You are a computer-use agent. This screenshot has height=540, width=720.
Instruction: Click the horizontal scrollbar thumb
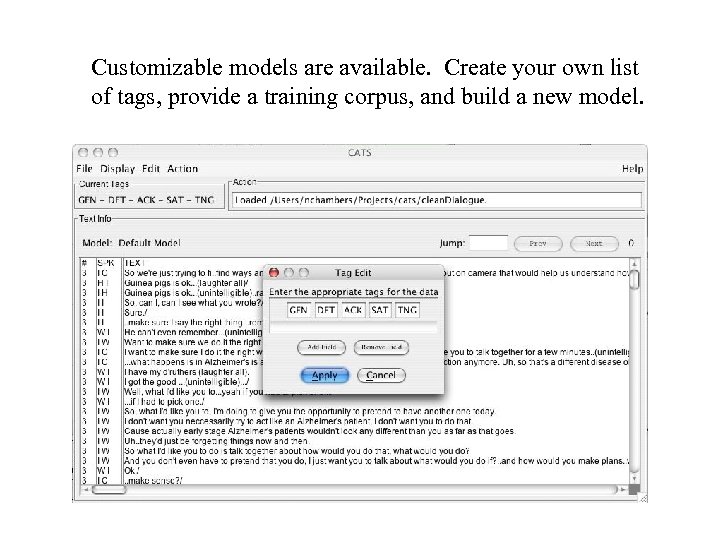point(109,489)
